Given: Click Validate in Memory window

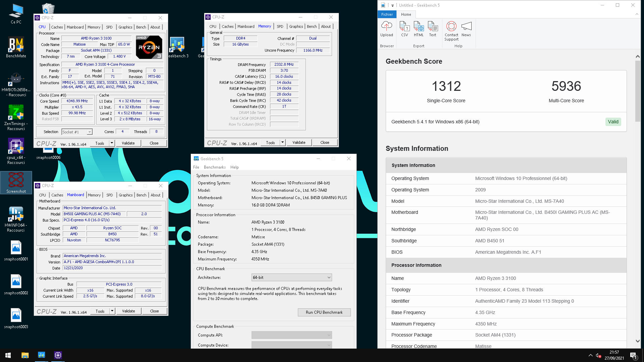Looking at the screenshot, I should point(299,142).
